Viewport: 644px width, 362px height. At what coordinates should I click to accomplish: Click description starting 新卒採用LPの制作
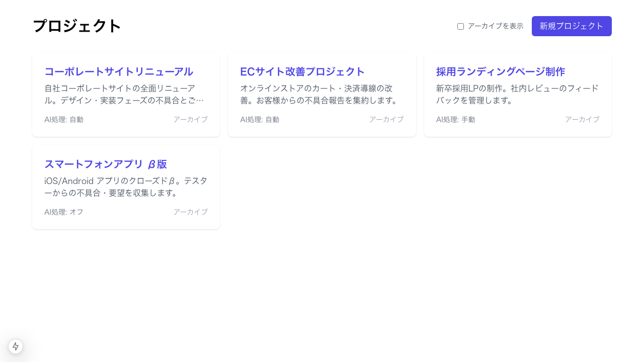click(x=518, y=95)
